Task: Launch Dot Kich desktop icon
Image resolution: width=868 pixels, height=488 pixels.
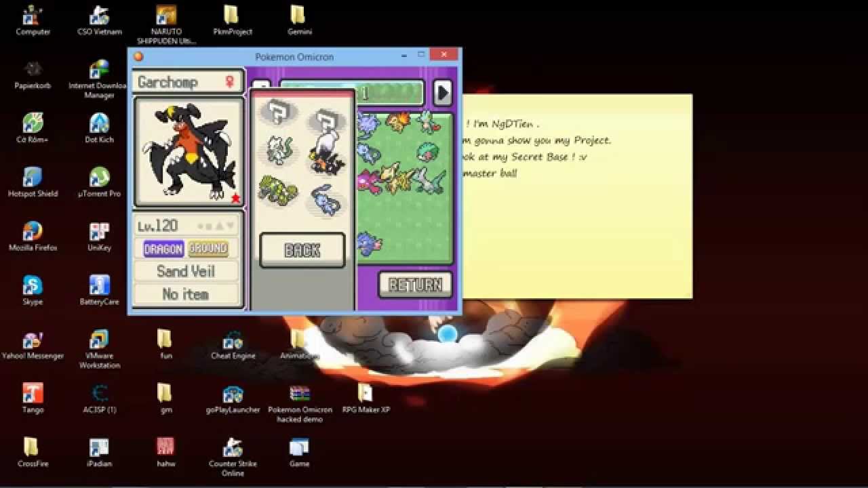Action: pos(99,128)
